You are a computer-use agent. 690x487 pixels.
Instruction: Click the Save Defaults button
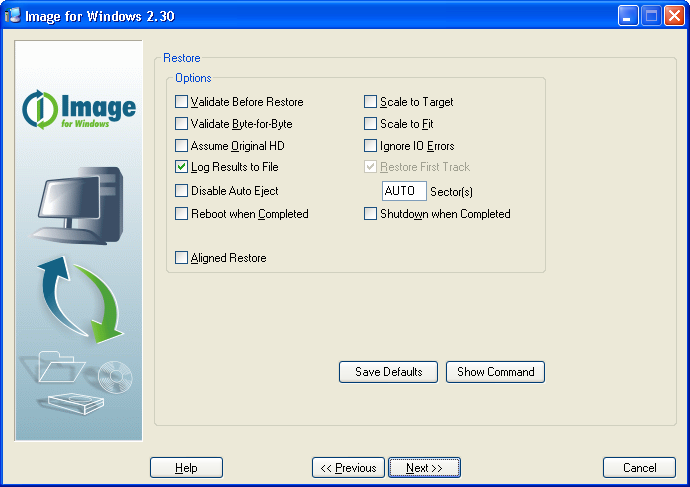point(389,372)
